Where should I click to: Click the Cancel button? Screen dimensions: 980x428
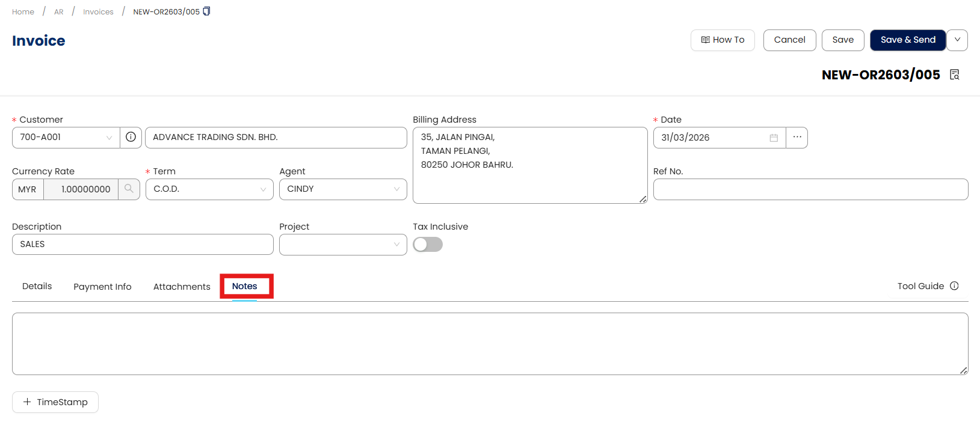point(789,40)
